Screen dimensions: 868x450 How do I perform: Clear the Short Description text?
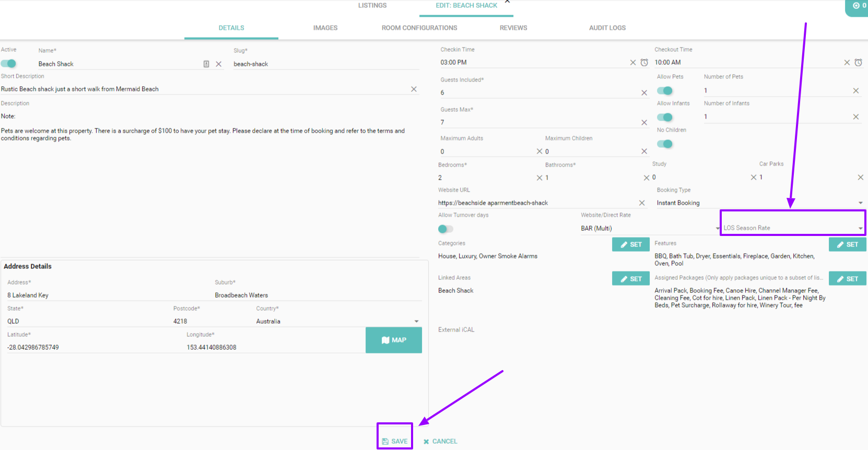414,89
